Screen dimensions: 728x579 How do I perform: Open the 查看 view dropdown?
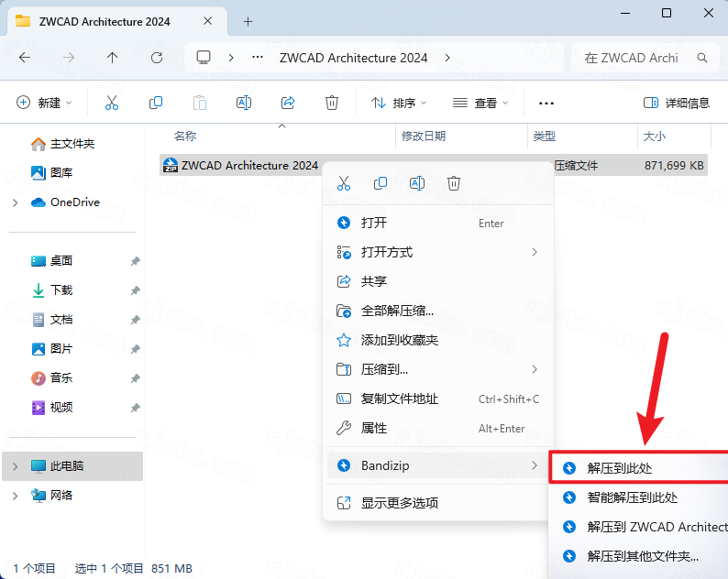click(480, 103)
